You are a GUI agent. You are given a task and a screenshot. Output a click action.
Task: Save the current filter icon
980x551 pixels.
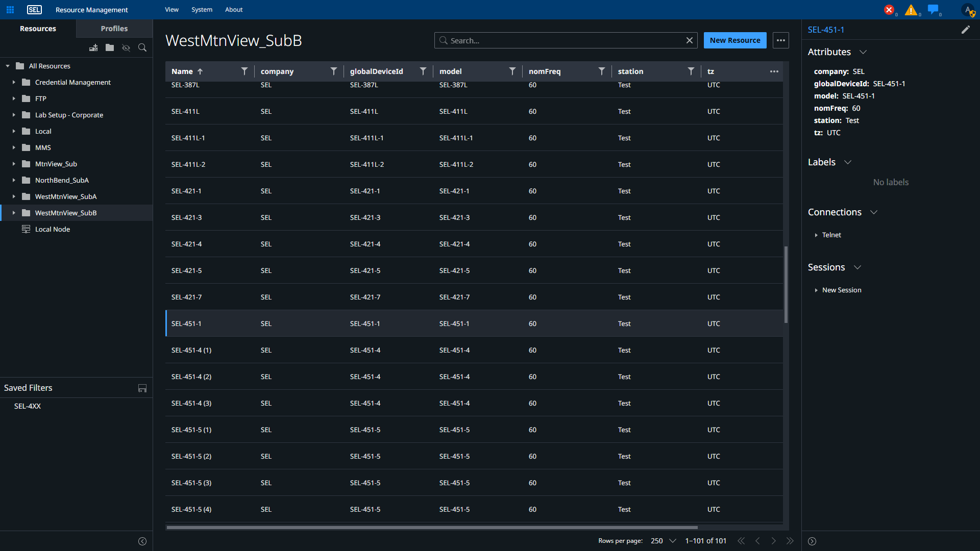point(142,388)
